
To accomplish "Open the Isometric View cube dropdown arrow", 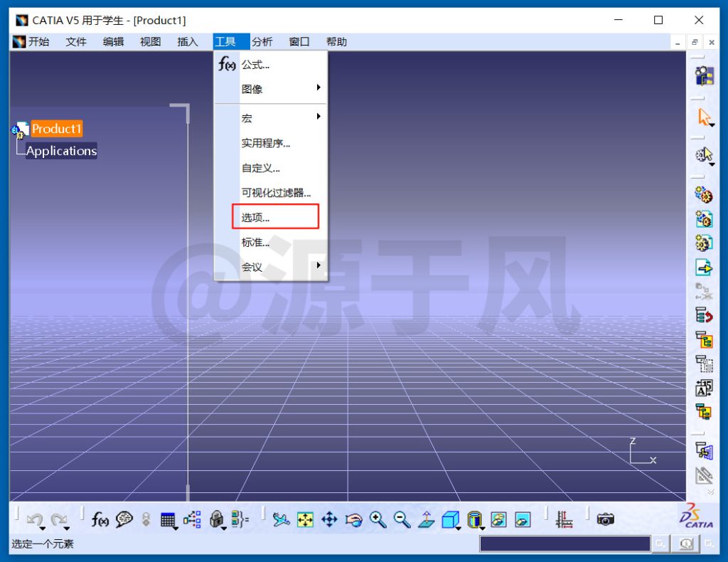I will [x=459, y=529].
